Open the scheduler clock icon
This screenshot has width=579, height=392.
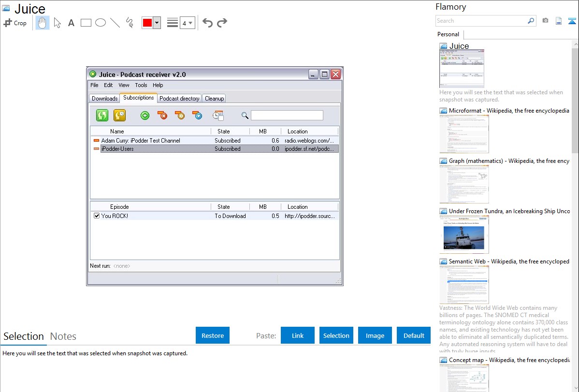pyautogui.click(x=218, y=116)
